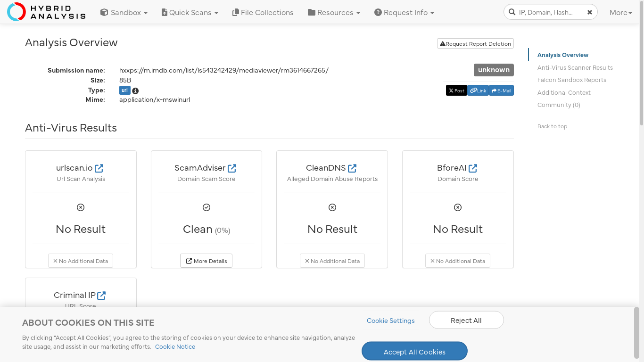This screenshot has height=362, width=644.
Task: Copy report Link button
Action: click(478, 90)
